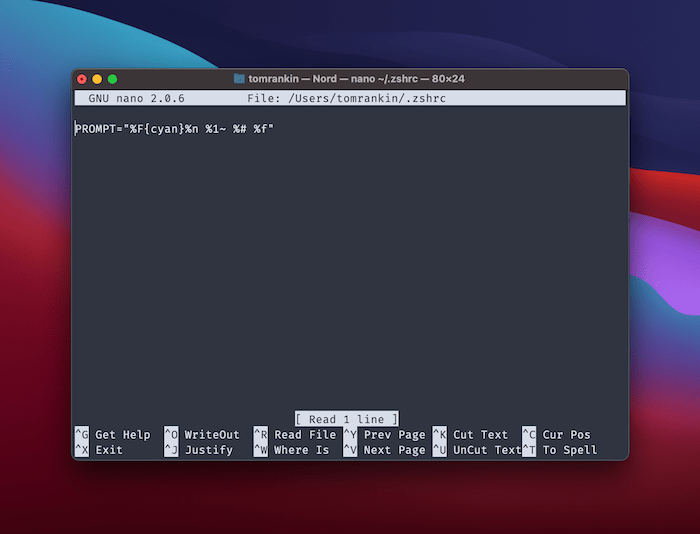
Task: Click the 'Read File' shortcut label
Action: click(x=305, y=434)
